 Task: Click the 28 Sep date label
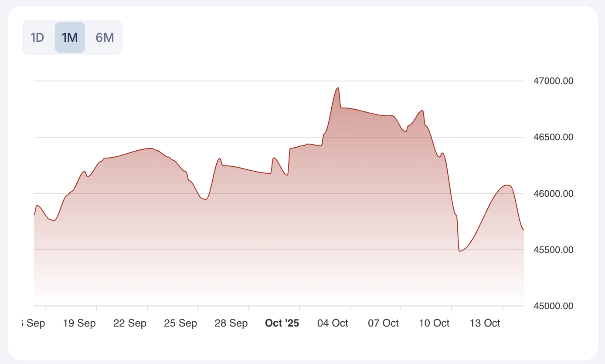231,323
